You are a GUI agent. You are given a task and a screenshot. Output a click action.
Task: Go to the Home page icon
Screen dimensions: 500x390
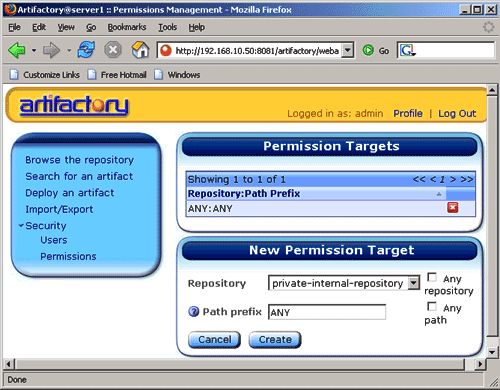pos(140,50)
